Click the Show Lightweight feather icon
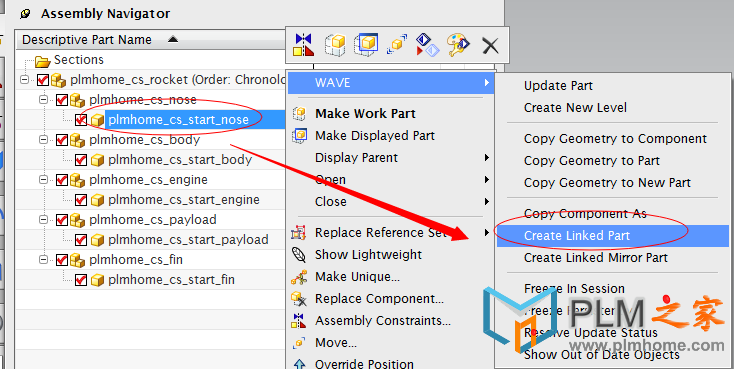The image size is (734, 369). pyautogui.click(x=299, y=255)
